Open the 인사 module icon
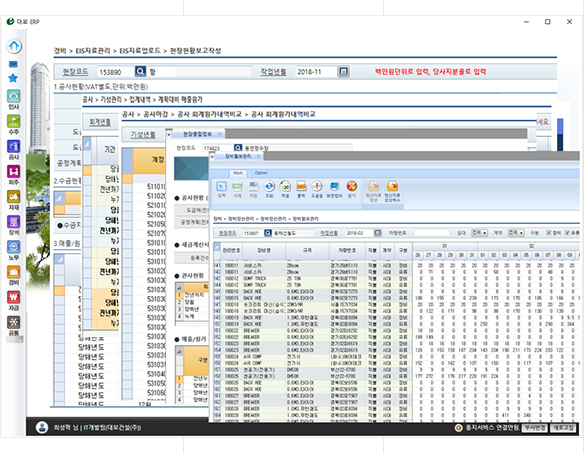The height and width of the screenshot is (453, 584). coord(13,96)
